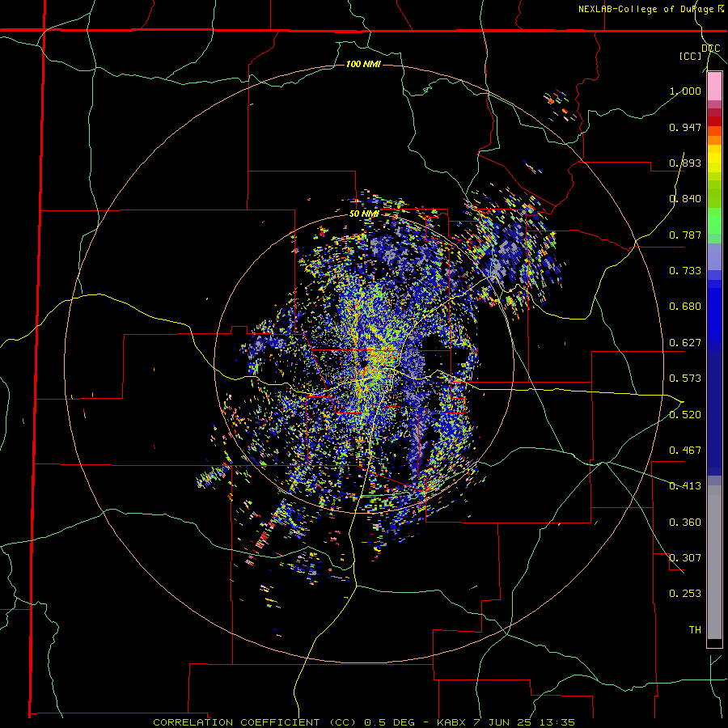Click the [CC] legend header label
This screenshot has width=728, height=728.
click(x=691, y=56)
